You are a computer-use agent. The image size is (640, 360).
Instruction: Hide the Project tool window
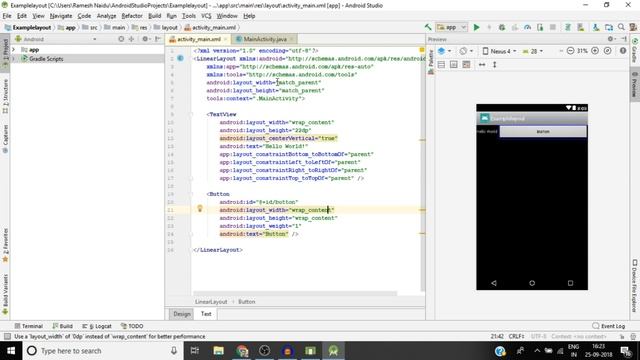point(158,39)
